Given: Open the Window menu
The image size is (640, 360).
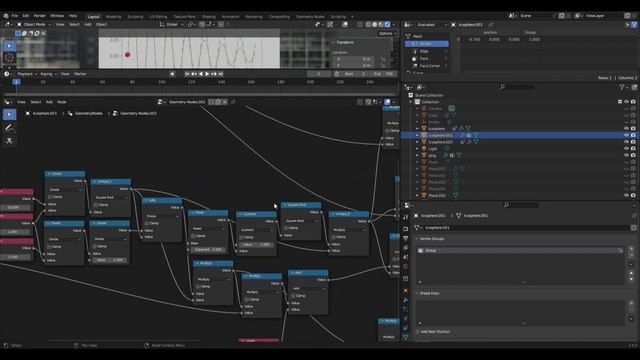Looking at the screenshot, I should pos(57,16).
